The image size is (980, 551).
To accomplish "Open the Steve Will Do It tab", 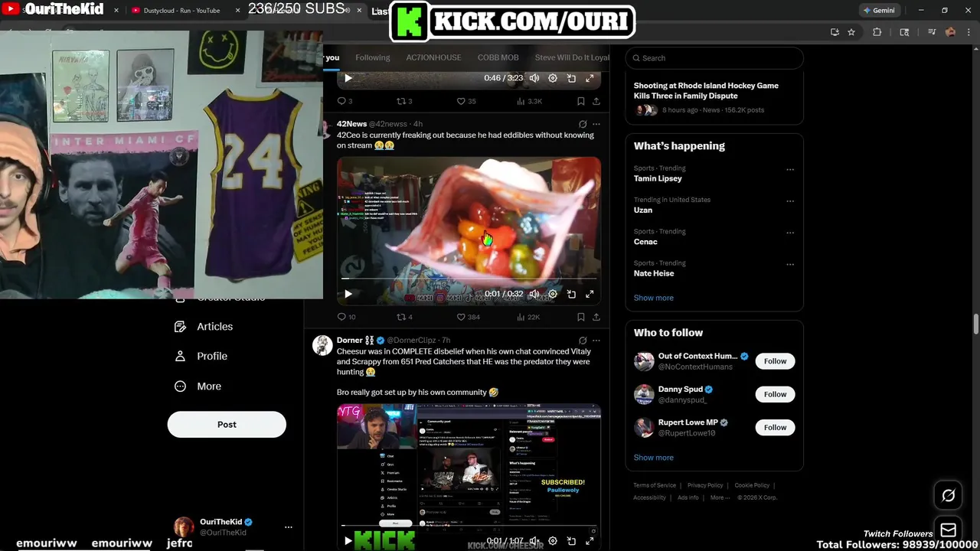I will point(572,57).
